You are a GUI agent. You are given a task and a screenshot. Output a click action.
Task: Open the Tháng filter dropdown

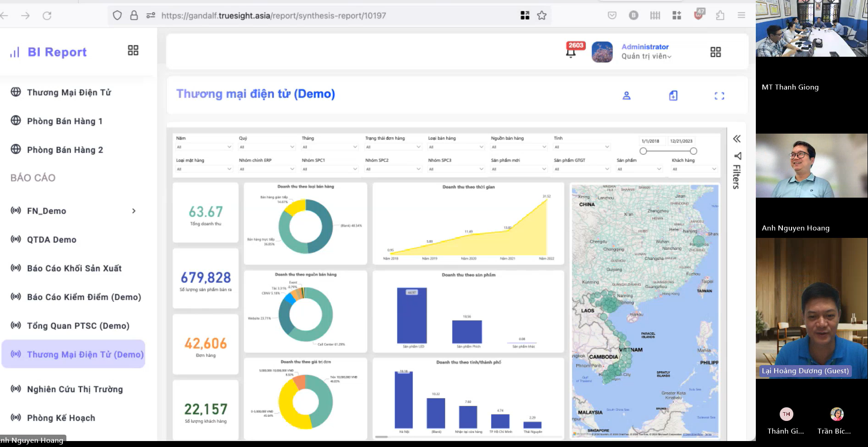point(330,147)
